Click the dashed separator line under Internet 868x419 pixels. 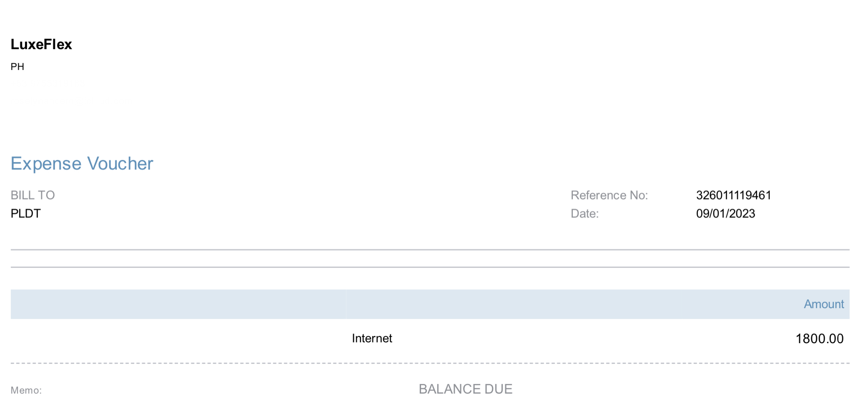430,363
